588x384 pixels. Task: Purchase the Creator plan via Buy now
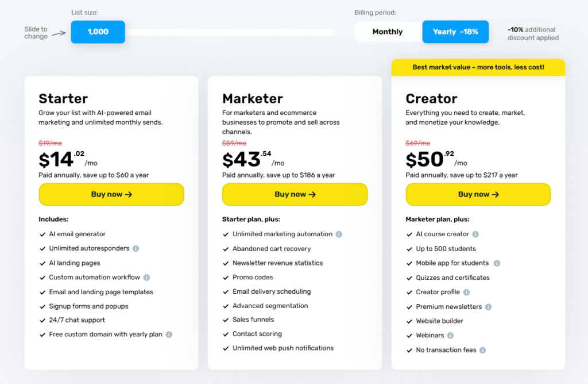pos(478,194)
